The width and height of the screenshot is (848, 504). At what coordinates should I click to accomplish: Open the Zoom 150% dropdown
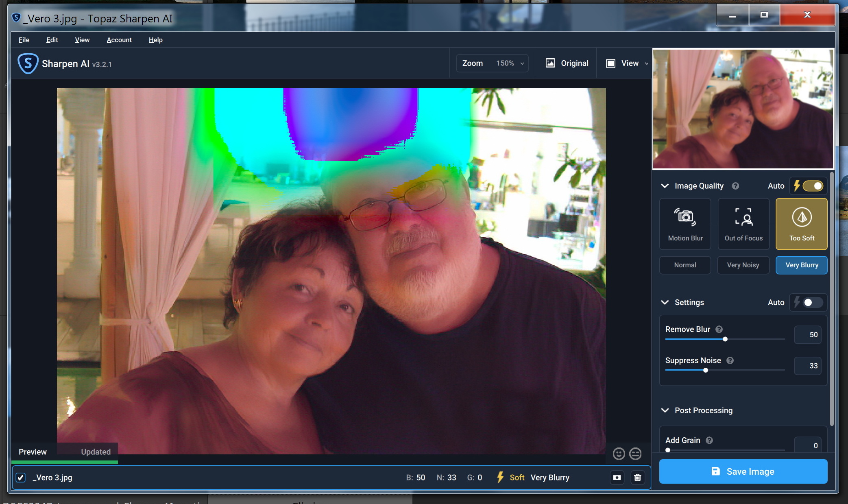[492, 63]
